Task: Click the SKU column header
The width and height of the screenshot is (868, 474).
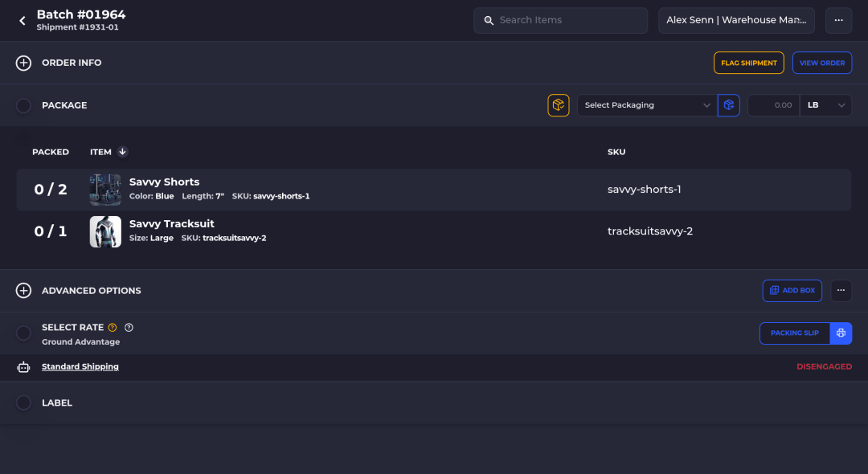Action: pos(616,152)
